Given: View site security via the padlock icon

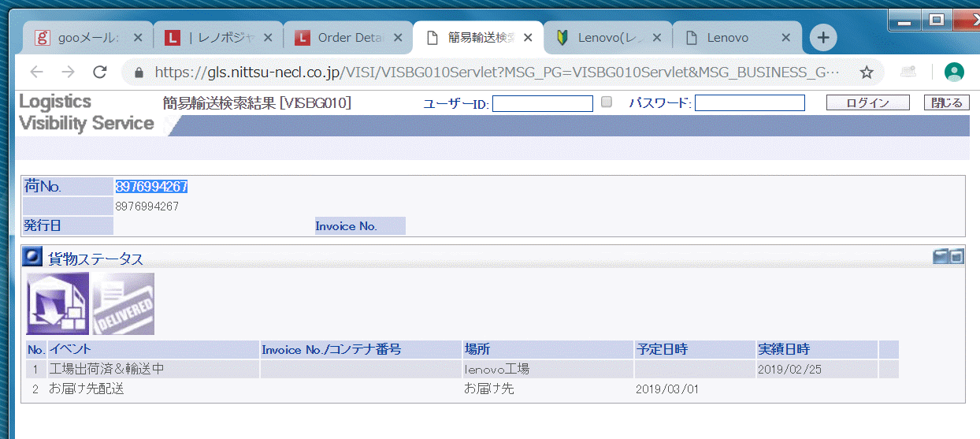Looking at the screenshot, I should [139, 73].
